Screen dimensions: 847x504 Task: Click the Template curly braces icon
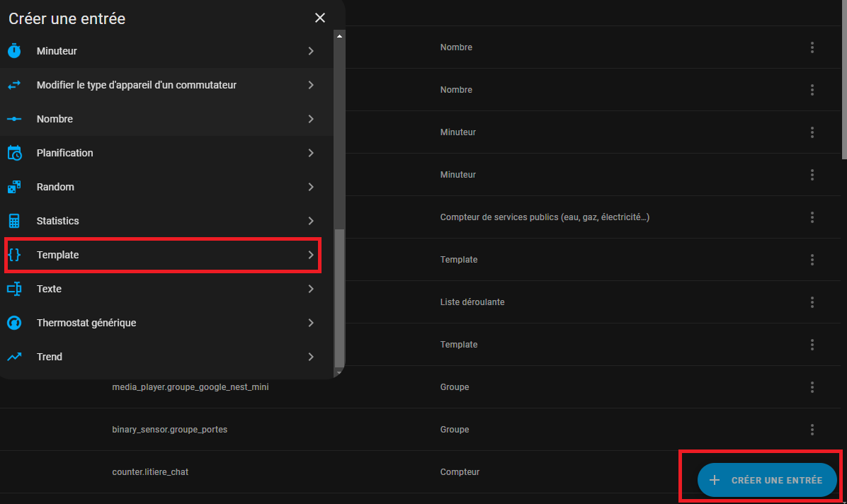point(15,255)
